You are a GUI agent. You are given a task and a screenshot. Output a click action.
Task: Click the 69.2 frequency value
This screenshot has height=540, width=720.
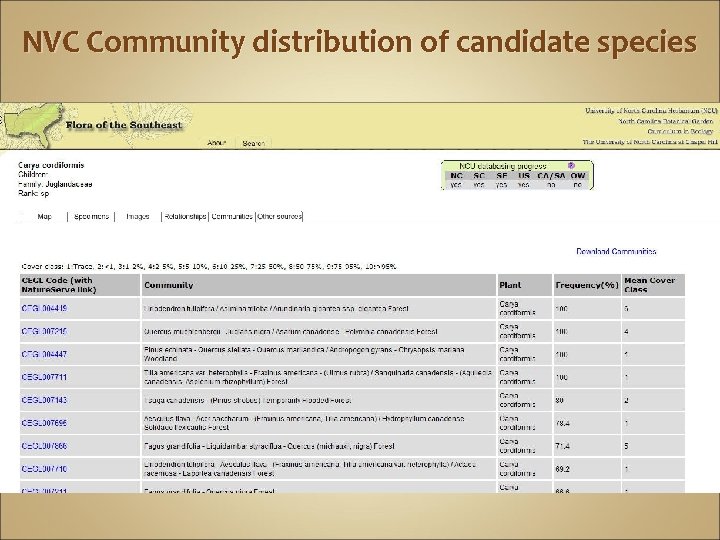tap(562, 469)
